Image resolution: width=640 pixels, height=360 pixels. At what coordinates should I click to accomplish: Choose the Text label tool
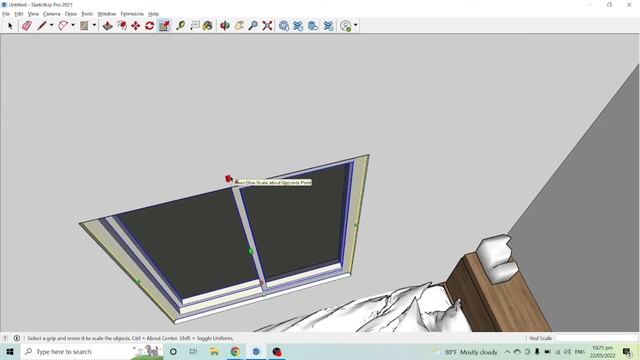coord(195,26)
